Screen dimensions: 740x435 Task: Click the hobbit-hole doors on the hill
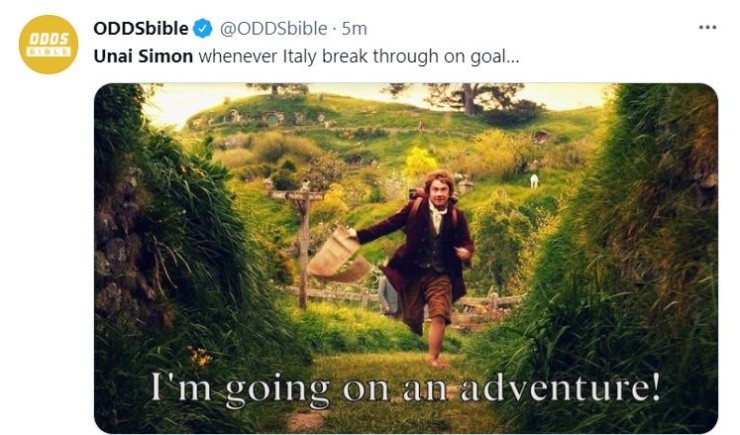(264, 117)
